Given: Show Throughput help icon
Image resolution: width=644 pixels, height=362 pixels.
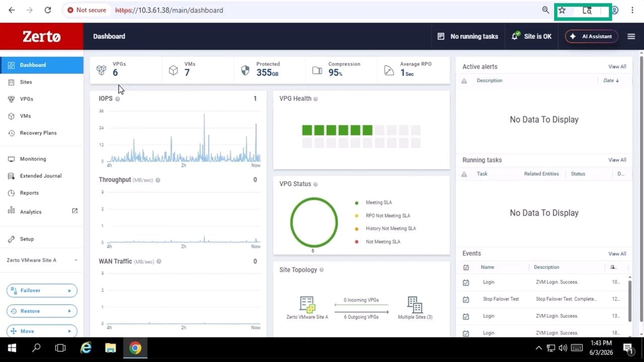Looking at the screenshot, I should (x=158, y=180).
